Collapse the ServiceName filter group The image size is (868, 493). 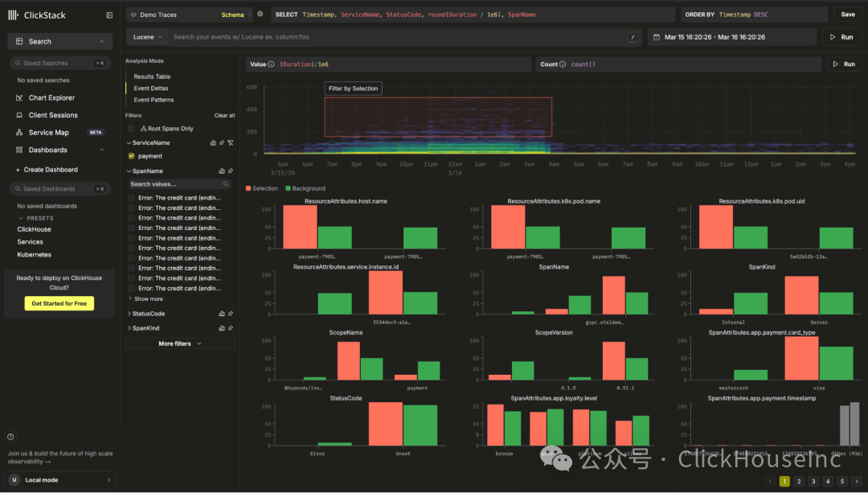[129, 143]
